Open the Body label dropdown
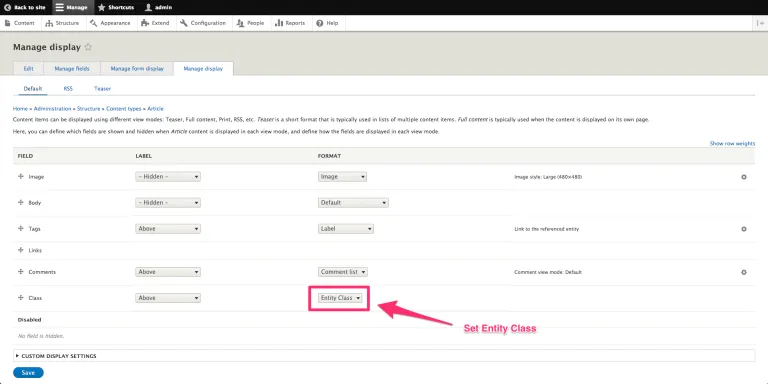Viewport: 768px width, 384px height. click(x=168, y=203)
